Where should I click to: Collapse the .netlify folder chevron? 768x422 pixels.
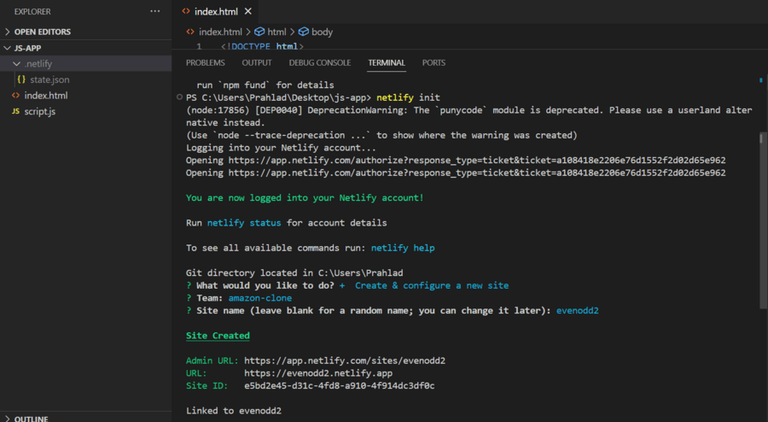[x=17, y=64]
